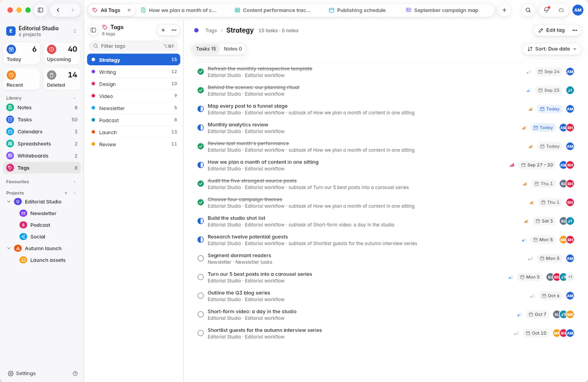The image size is (588, 382).
Task: Open search with the magnifier icon
Action: (x=528, y=10)
